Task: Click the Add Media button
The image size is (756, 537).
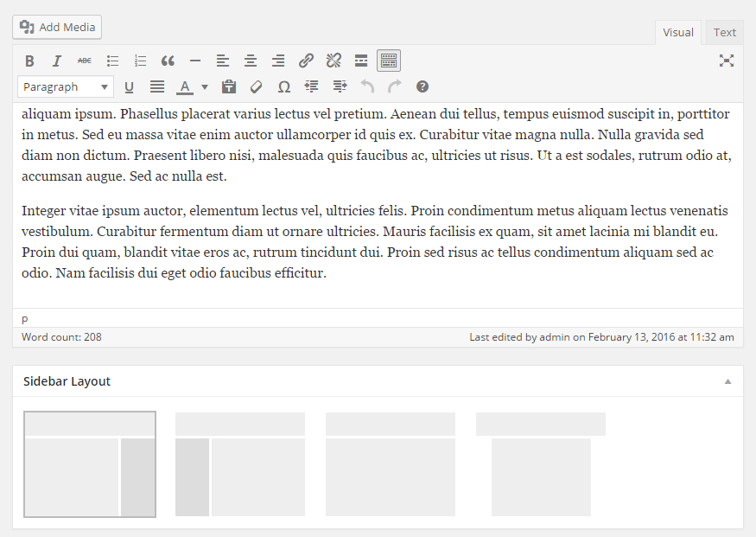Action: [57, 27]
